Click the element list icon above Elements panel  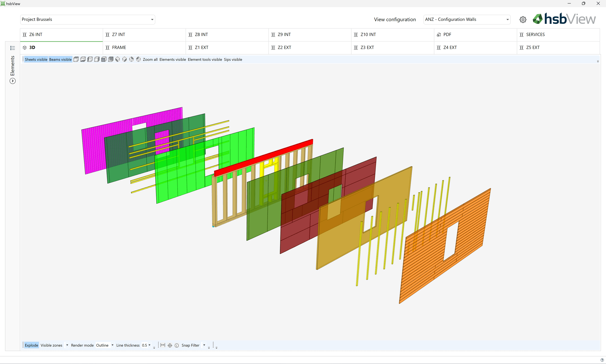(x=12, y=48)
